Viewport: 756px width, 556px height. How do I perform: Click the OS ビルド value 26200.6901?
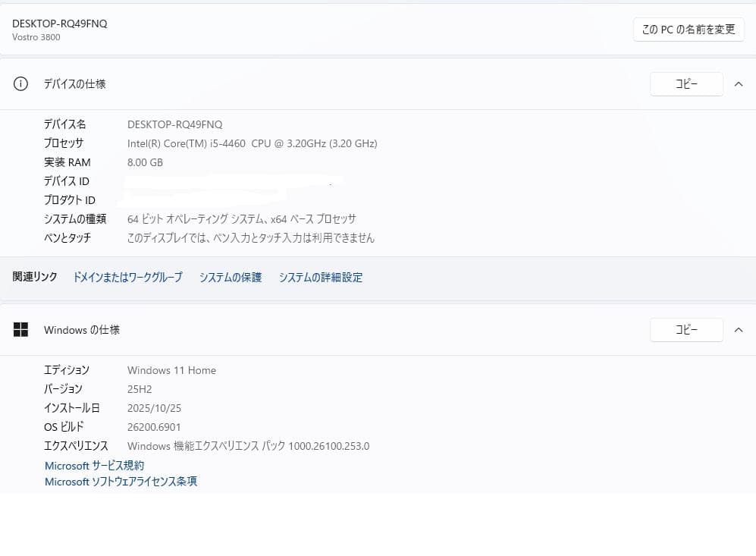point(153,426)
